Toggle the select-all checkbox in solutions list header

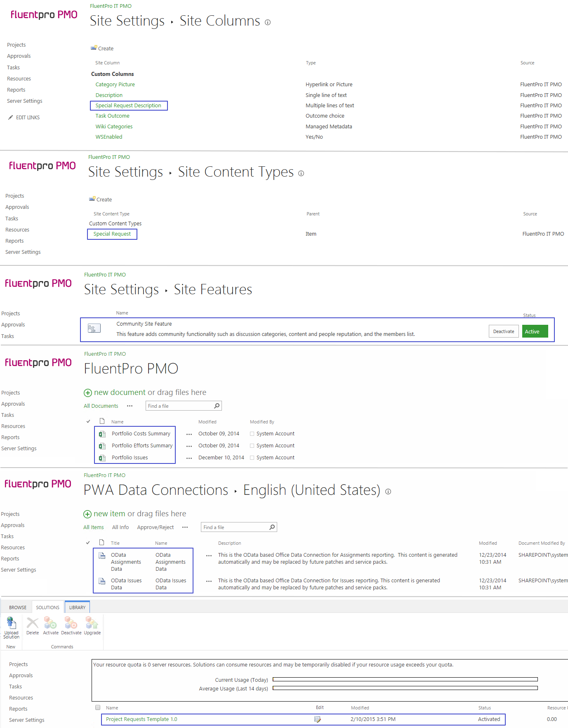(98, 707)
